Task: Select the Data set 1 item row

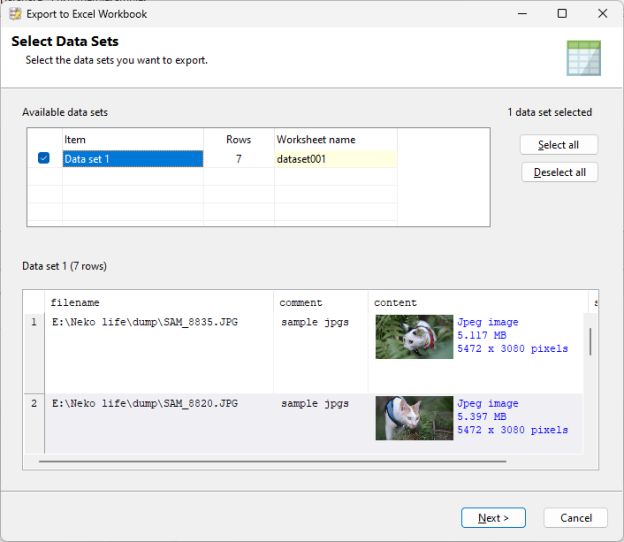Action: pyautogui.click(x=133, y=159)
